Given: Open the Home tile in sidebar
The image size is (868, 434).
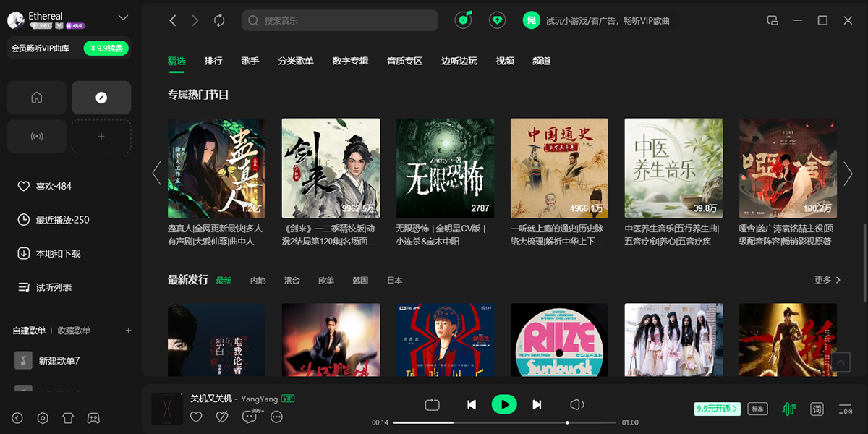Looking at the screenshot, I should pos(37,98).
